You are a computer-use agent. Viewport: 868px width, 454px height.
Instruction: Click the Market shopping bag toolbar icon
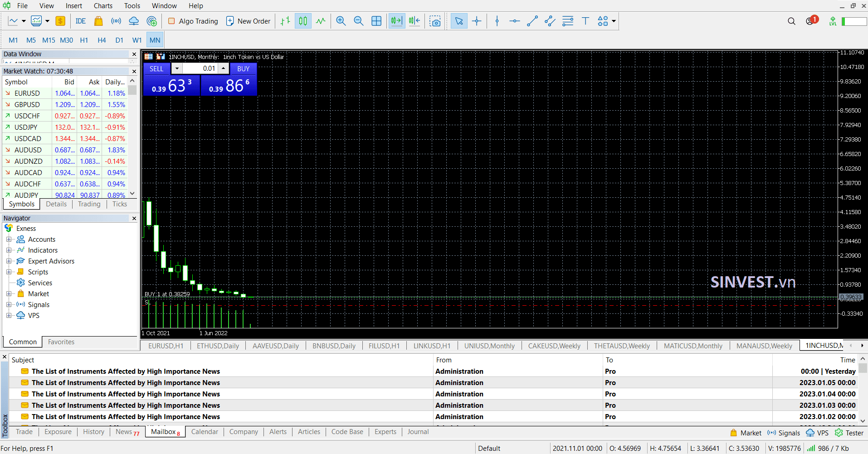coord(98,21)
